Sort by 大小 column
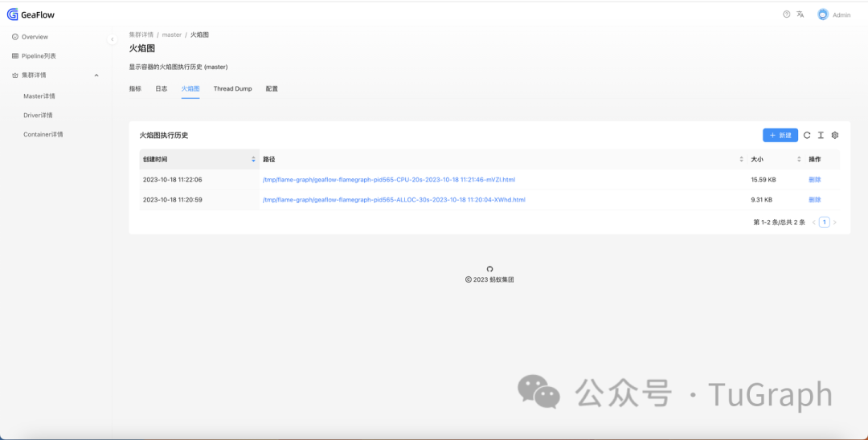The width and height of the screenshot is (868, 440). point(799,159)
